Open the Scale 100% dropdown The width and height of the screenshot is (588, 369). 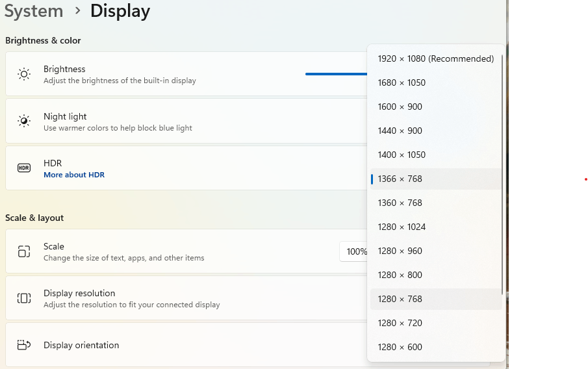[x=353, y=251]
